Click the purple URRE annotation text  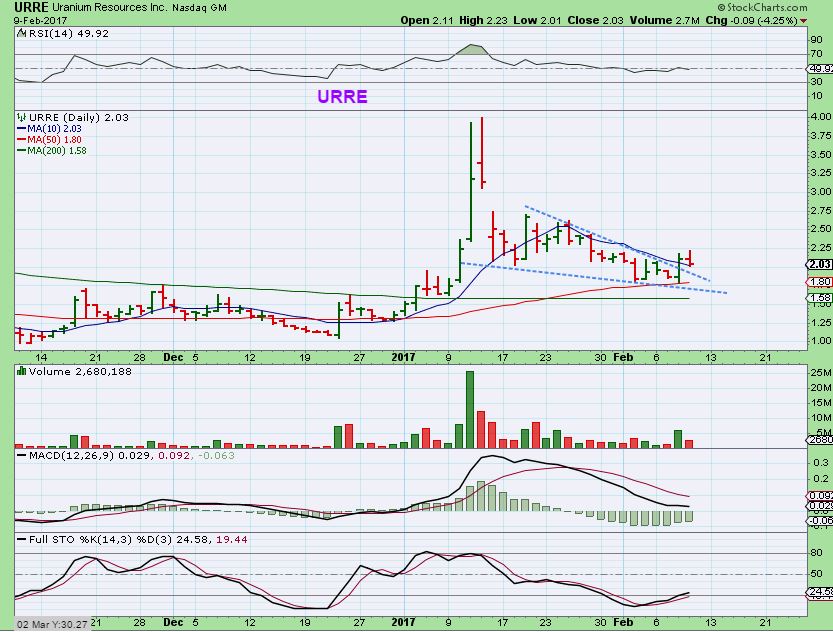pyautogui.click(x=342, y=96)
